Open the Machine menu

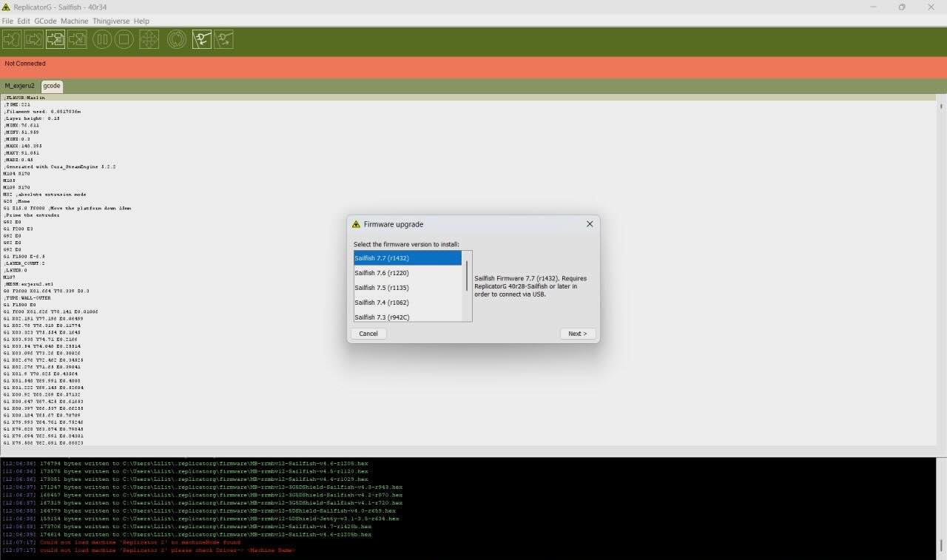pos(74,21)
